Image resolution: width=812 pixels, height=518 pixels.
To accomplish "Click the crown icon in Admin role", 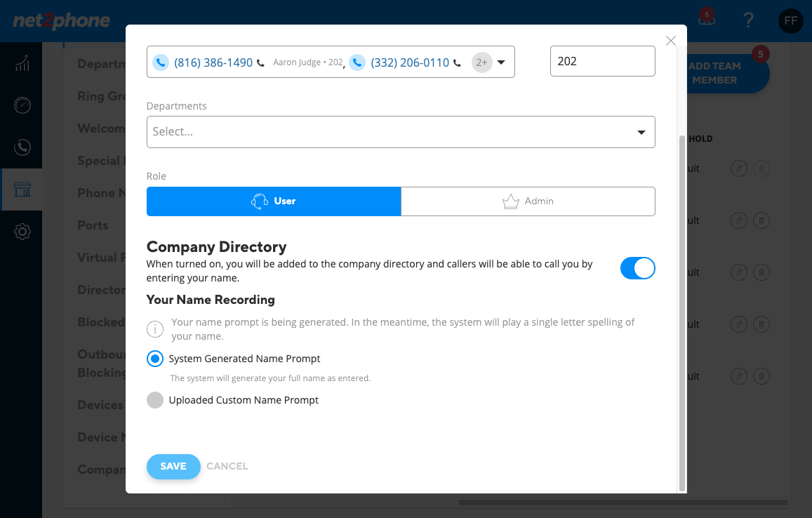I will click(511, 201).
